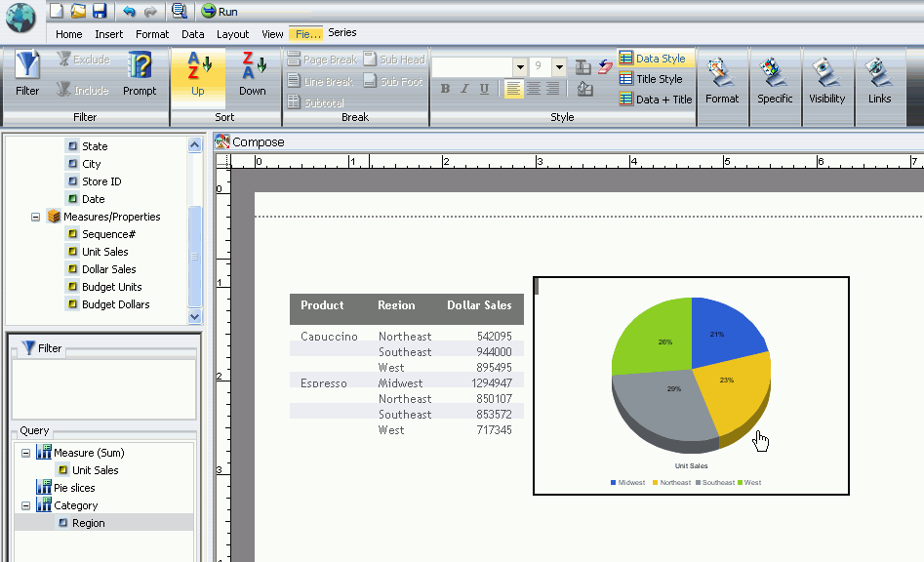Click the Exclude filter option
This screenshot has width=924, height=562.
tap(84, 60)
